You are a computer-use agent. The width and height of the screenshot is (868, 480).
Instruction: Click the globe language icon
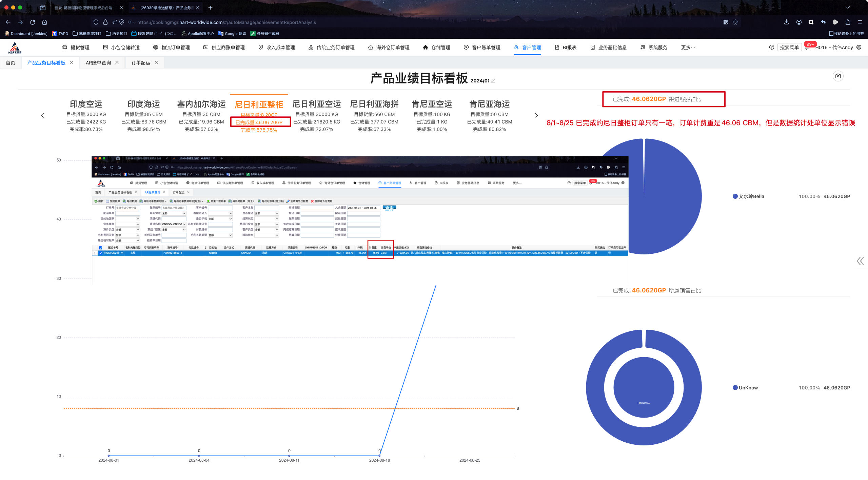click(x=859, y=47)
